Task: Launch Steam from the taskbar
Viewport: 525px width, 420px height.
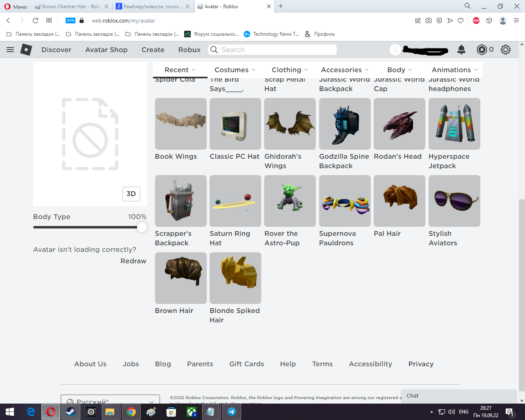Action: tap(71, 412)
